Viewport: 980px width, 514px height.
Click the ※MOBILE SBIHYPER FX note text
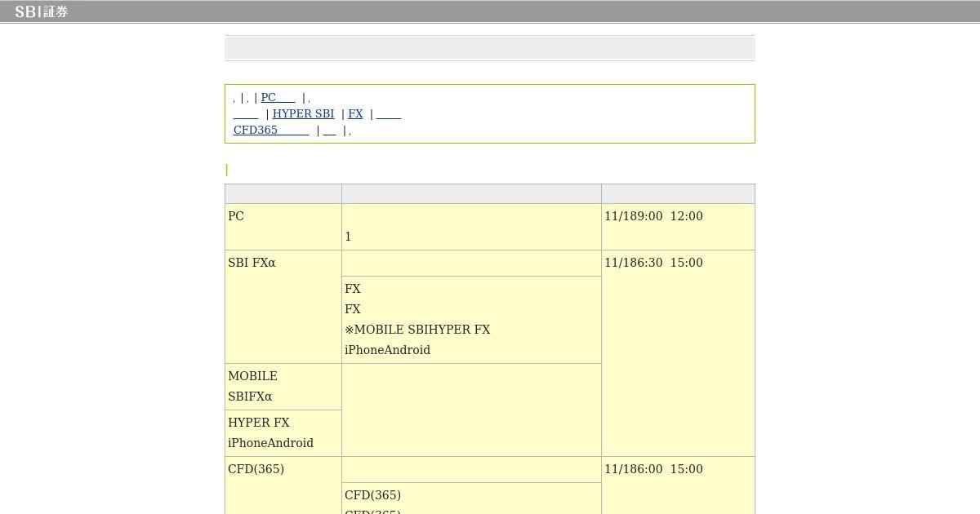[x=417, y=330]
